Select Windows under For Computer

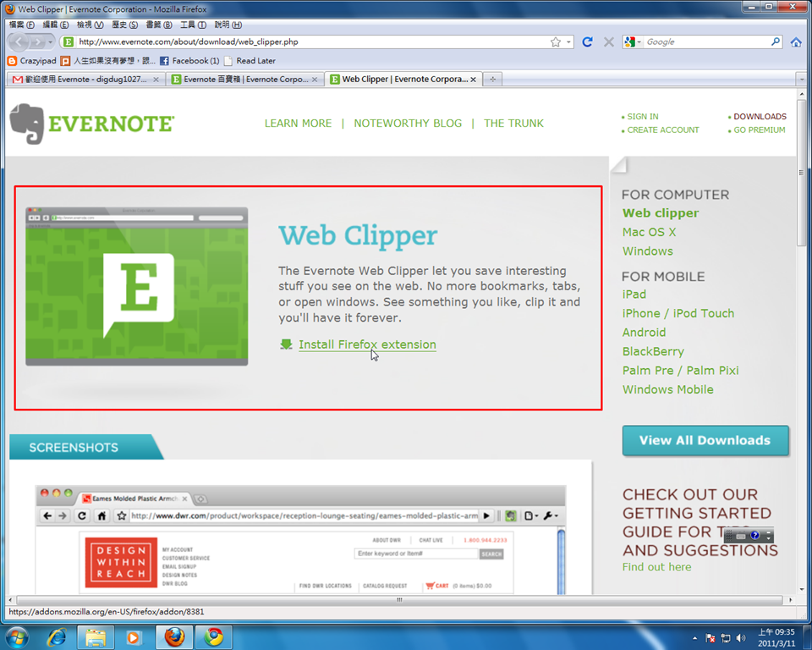[x=647, y=251]
